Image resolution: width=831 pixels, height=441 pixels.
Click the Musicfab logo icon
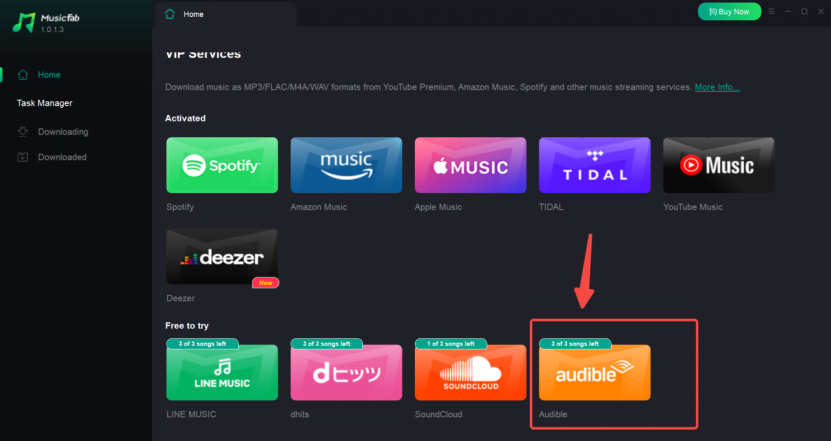point(24,23)
